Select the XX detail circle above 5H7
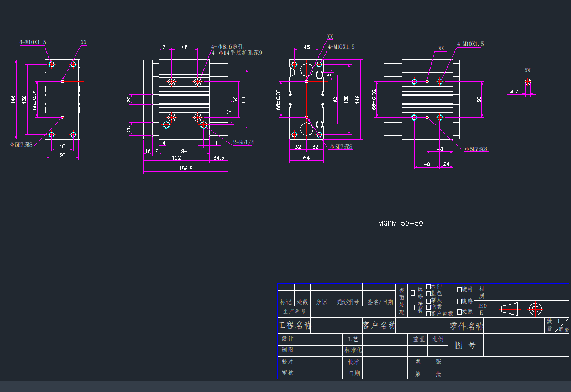 527,82
